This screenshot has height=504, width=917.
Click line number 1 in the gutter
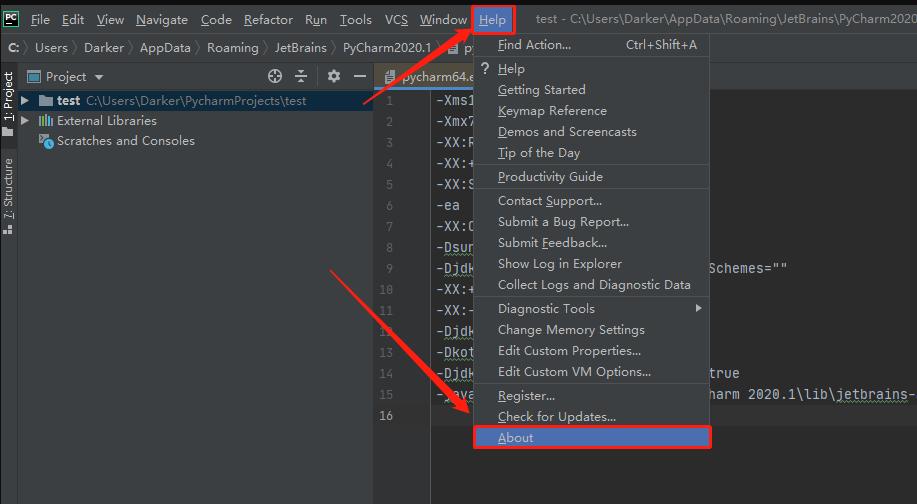tap(389, 101)
